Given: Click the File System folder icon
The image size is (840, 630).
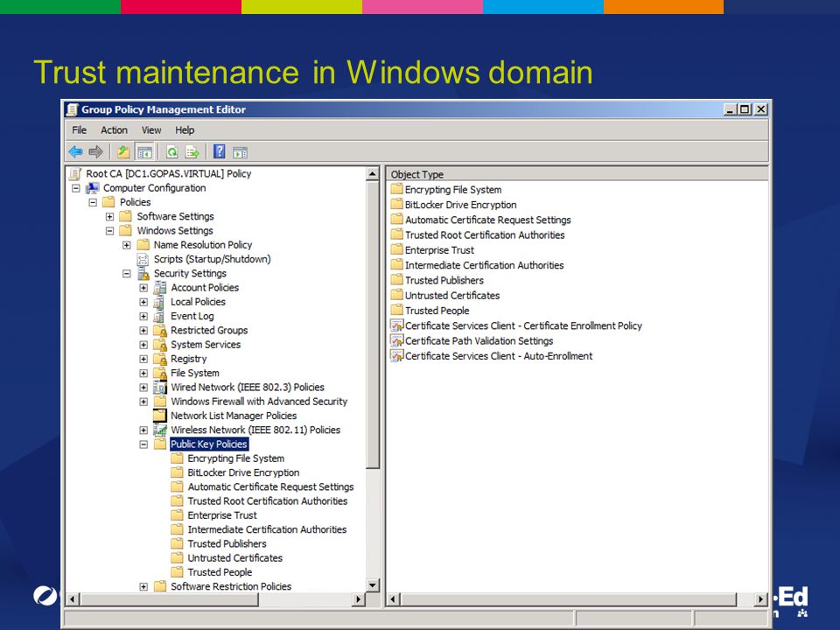Looking at the screenshot, I should tap(159, 374).
